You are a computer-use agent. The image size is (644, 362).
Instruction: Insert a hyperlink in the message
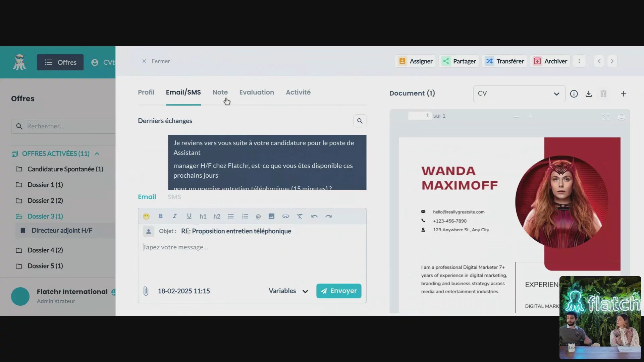(x=285, y=217)
